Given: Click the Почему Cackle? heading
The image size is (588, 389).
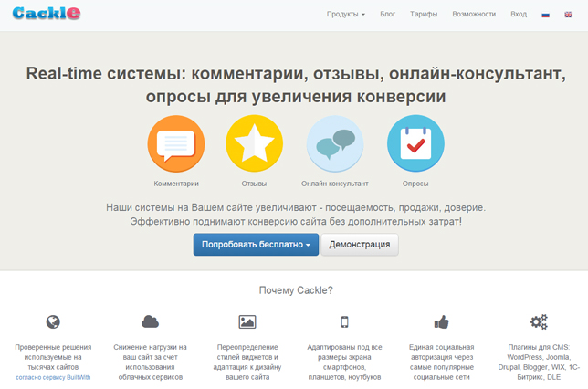Looking at the screenshot, I should pyautogui.click(x=296, y=290).
